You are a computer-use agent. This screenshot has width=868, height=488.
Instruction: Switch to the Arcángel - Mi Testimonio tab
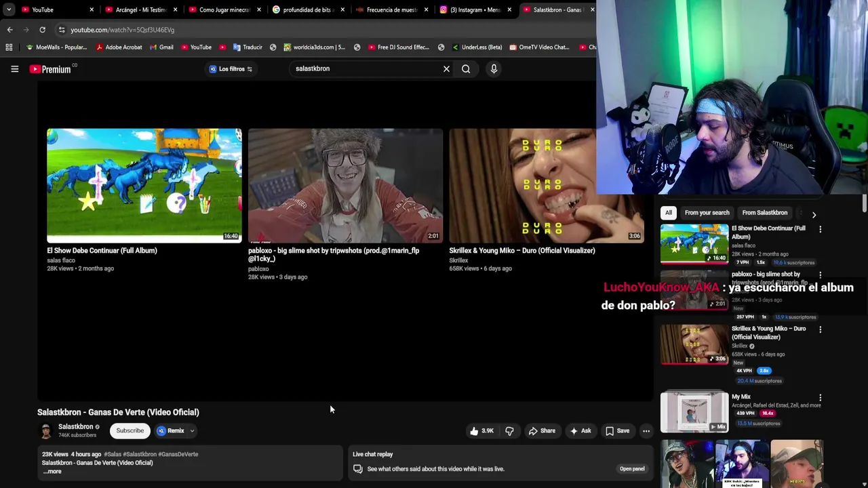[141, 9]
